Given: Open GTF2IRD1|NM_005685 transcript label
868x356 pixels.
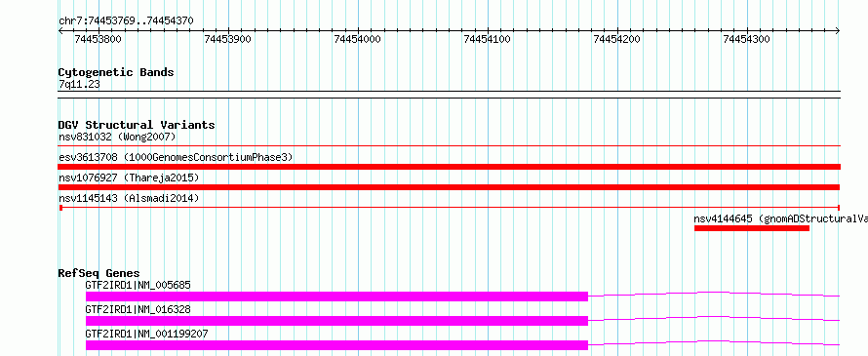Looking at the screenshot, I should click(138, 286).
